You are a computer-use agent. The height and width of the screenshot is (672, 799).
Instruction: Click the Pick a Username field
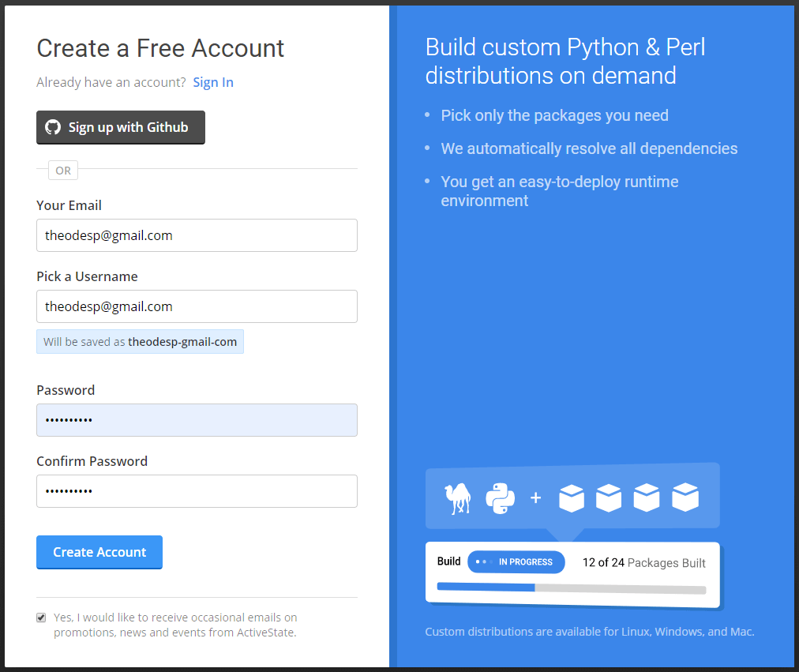(x=197, y=306)
